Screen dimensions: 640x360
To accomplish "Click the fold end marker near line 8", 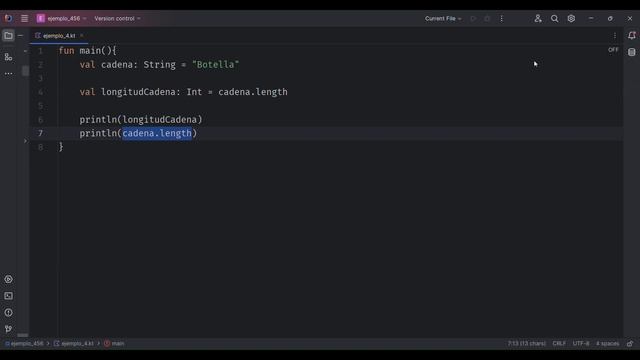I will [x=25, y=141].
